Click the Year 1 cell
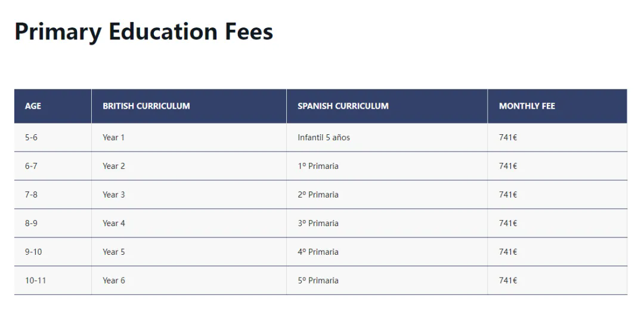Viewport: 644px width, 318px height. click(x=189, y=138)
